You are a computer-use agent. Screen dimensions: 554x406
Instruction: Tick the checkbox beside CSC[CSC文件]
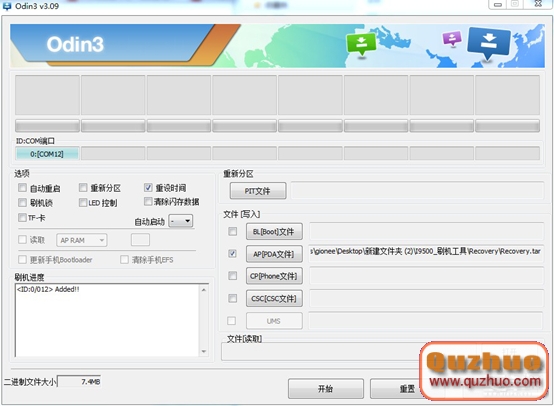(232, 298)
